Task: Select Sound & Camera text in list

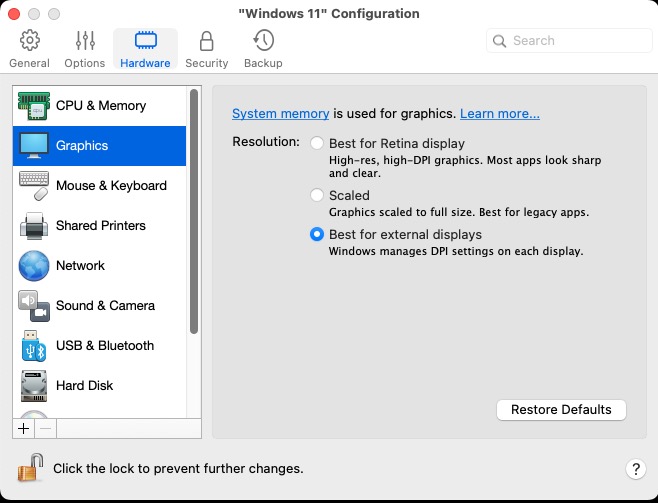Action: click(105, 306)
